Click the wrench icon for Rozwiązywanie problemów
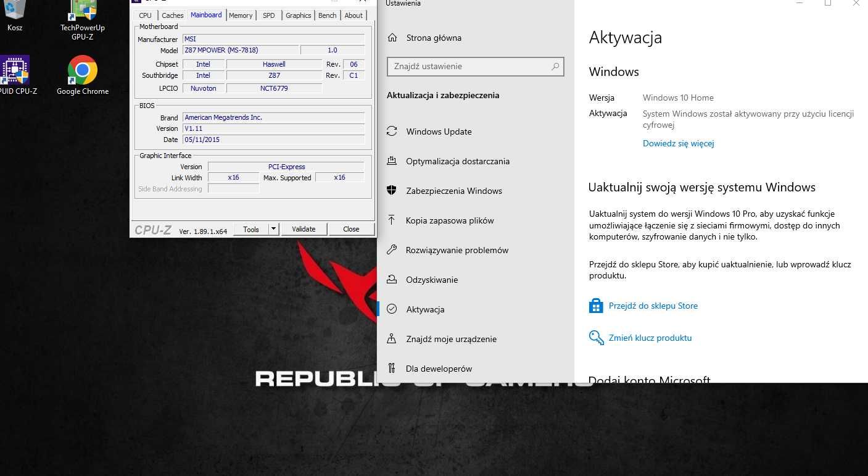Screen dimensions: 868x476 coord(392,250)
